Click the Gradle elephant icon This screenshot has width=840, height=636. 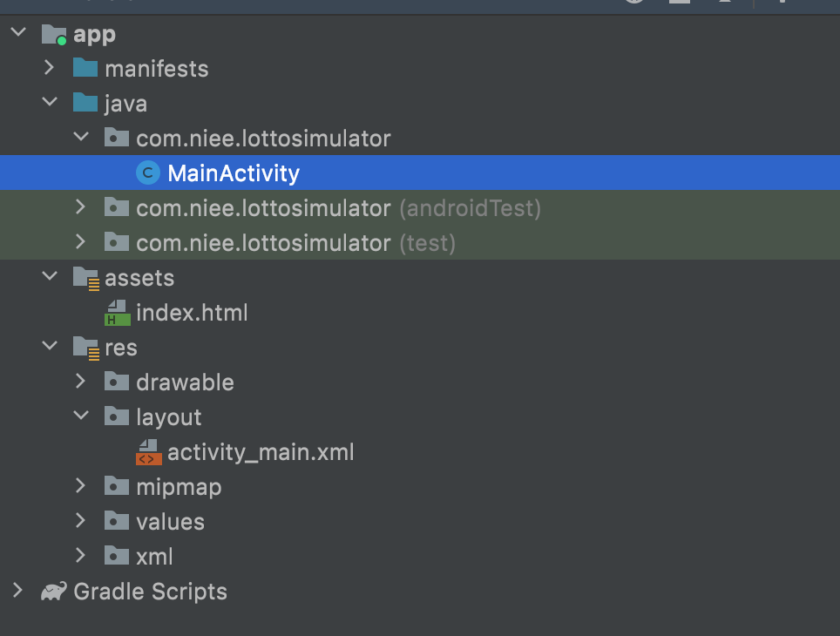[x=54, y=591]
